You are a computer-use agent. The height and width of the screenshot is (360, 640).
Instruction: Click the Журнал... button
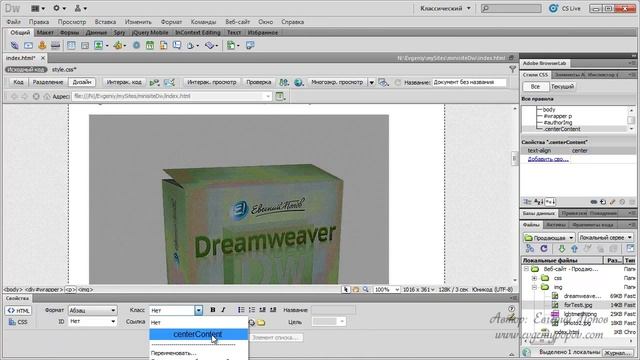coord(617,353)
